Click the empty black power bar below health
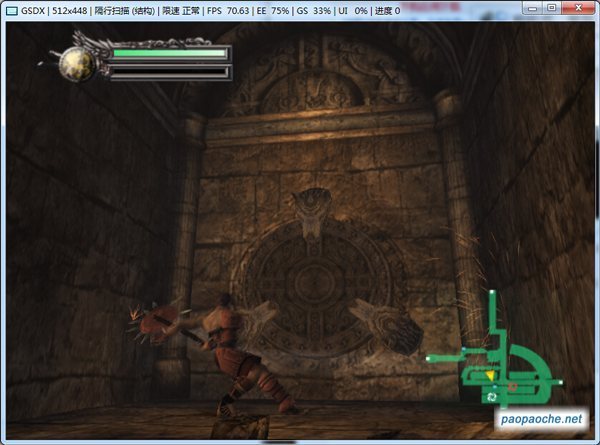 [x=171, y=72]
